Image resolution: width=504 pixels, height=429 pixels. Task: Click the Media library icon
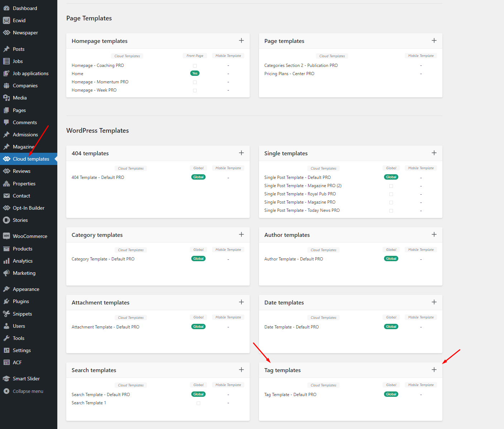[x=6, y=98]
